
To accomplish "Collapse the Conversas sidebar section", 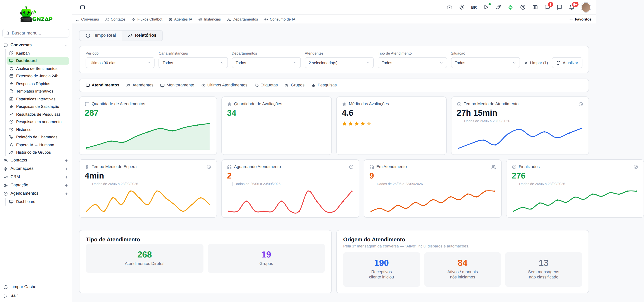I will pyautogui.click(x=66, y=45).
